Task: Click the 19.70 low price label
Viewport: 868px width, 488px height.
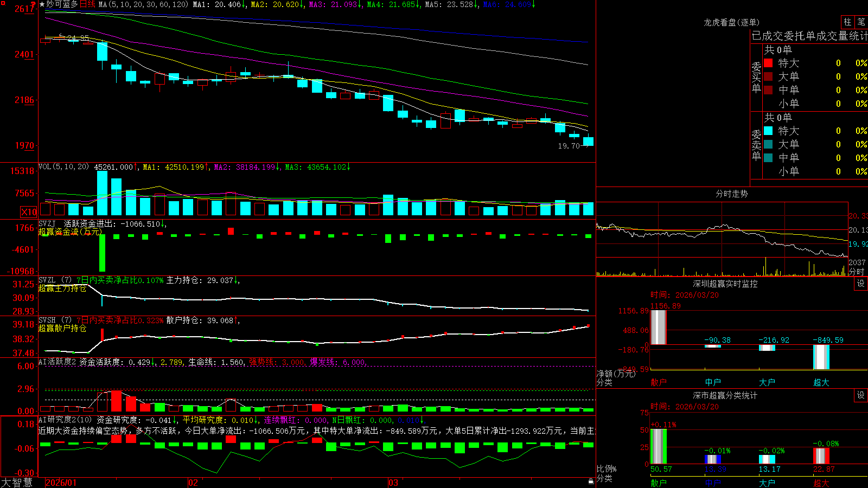Action: (x=569, y=146)
